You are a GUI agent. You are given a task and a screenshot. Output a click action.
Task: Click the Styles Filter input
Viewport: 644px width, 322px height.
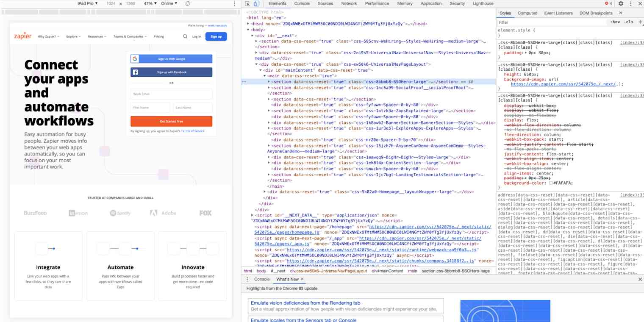(553, 22)
